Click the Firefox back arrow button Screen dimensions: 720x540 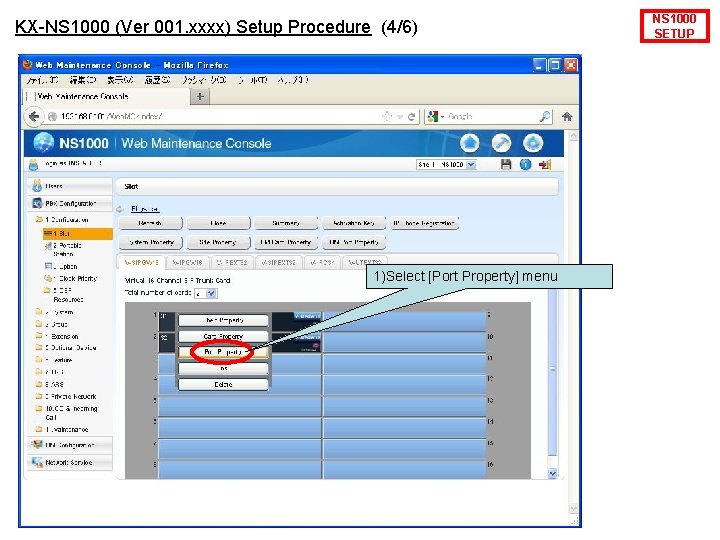click(34, 117)
